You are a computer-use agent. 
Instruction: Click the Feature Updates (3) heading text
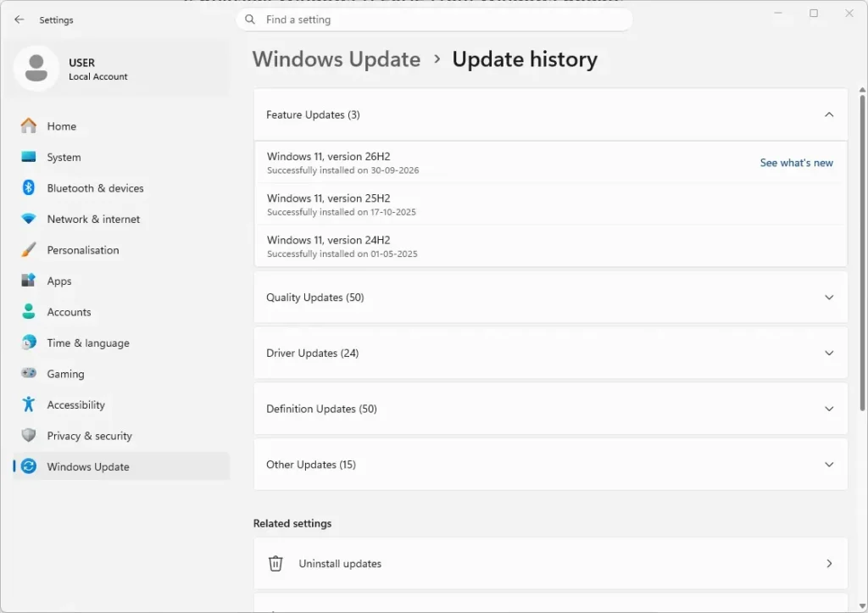(313, 114)
